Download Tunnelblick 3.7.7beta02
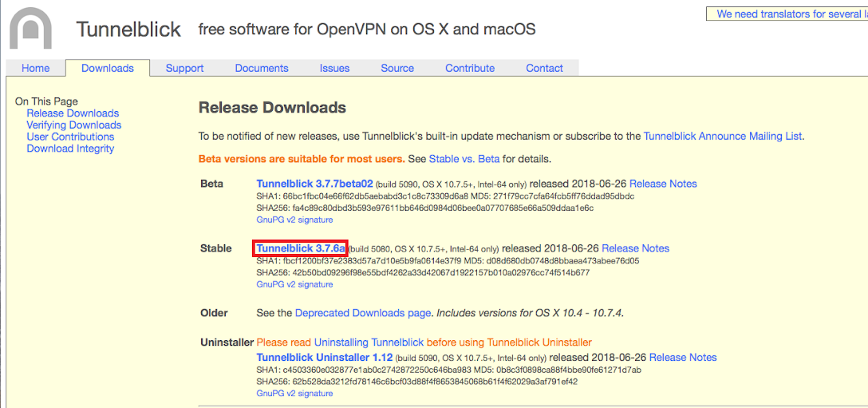Viewport: 868px width, 408px height. (x=315, y=184)
